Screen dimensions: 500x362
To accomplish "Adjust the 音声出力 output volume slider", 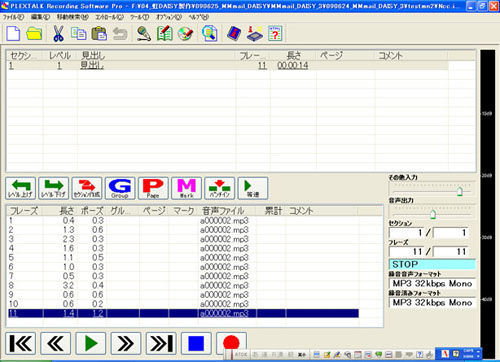I will (x=433, y=214).
